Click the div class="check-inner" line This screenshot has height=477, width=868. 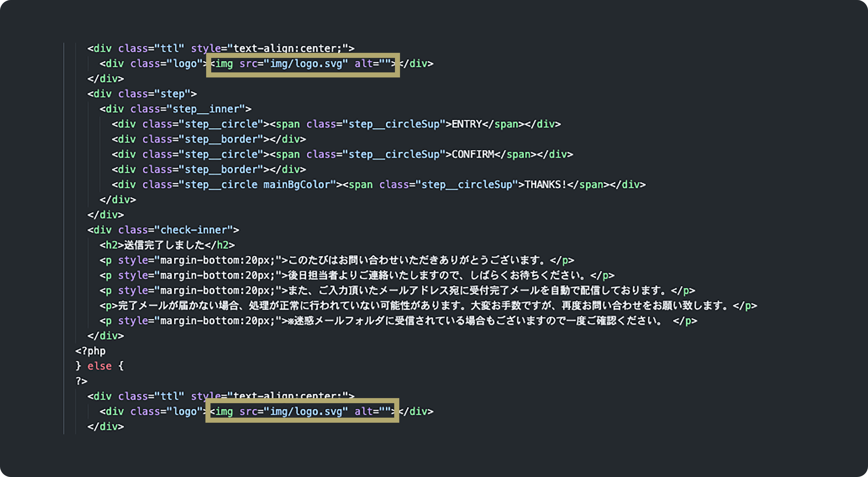(x=163, y=230)
